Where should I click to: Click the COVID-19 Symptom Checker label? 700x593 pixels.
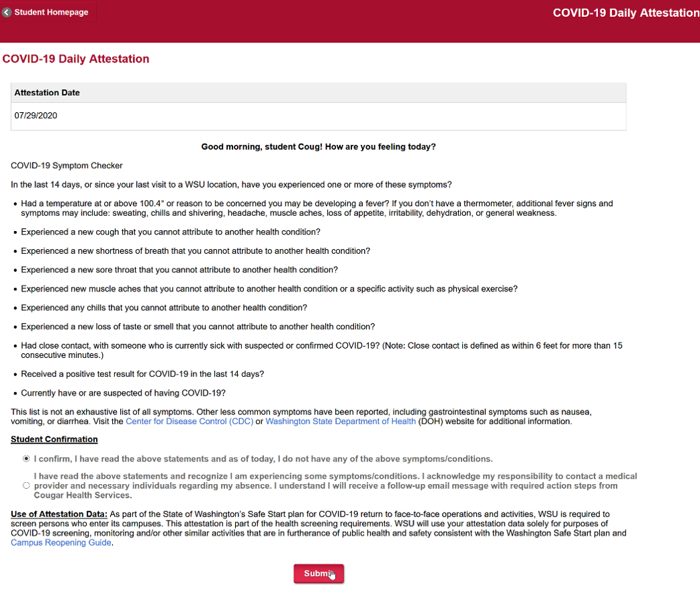pos(67,165)
